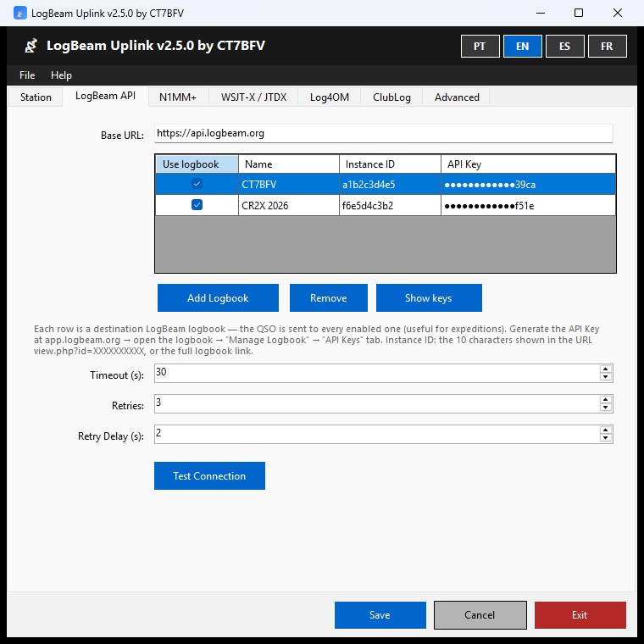Open the N1MM+ tab

[178, 97]
